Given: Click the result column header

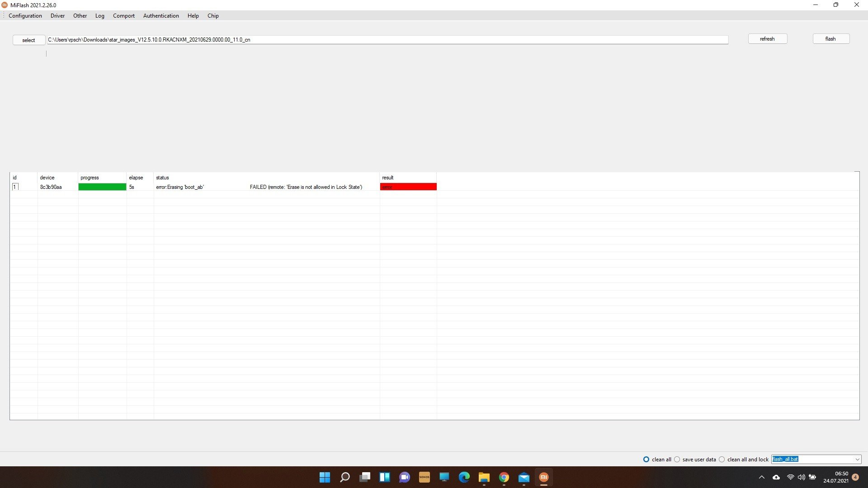Looking at the screenshot, I should pyautogui.click(x=408, y=178).
